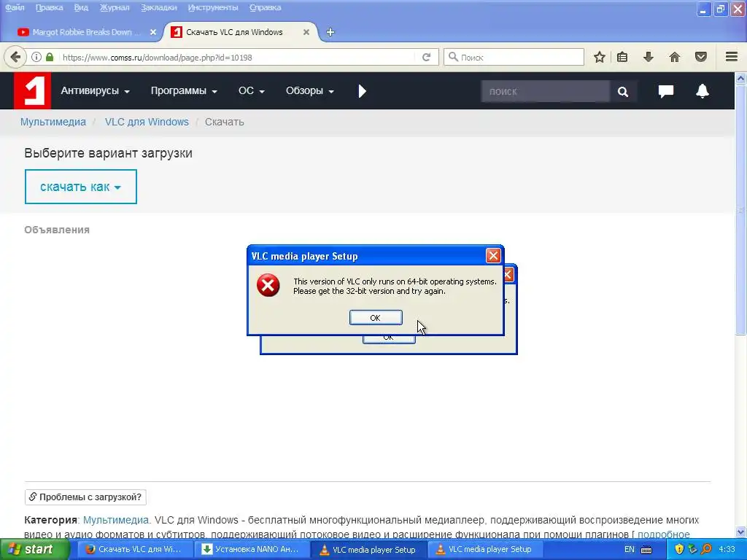Click the page scrollbar down arrow
This screenshot has width=747, height=560.
pos(740,532)
